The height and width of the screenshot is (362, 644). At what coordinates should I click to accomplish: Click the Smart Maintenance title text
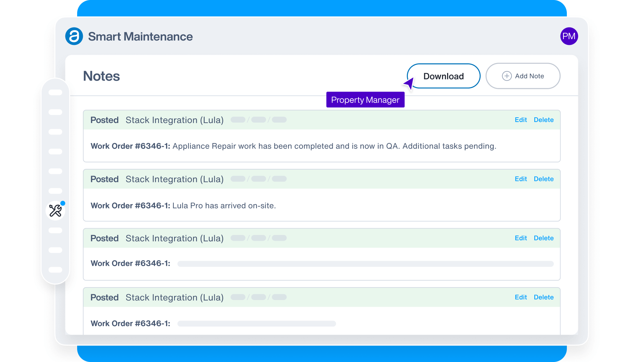pos(140,37)
